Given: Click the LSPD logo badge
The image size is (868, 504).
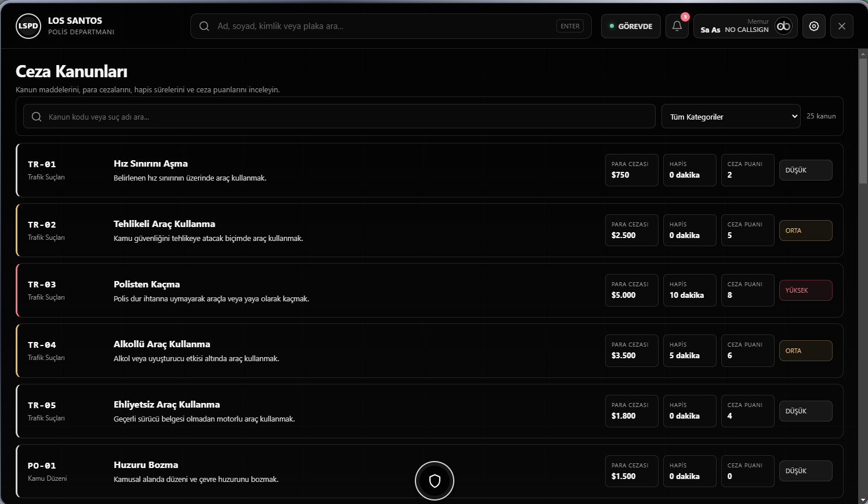Looking at the screenshot, I should tap(28, 26).
